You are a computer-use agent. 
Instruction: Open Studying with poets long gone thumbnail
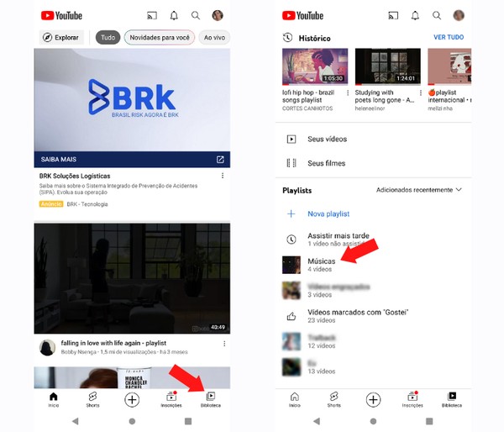387,66
